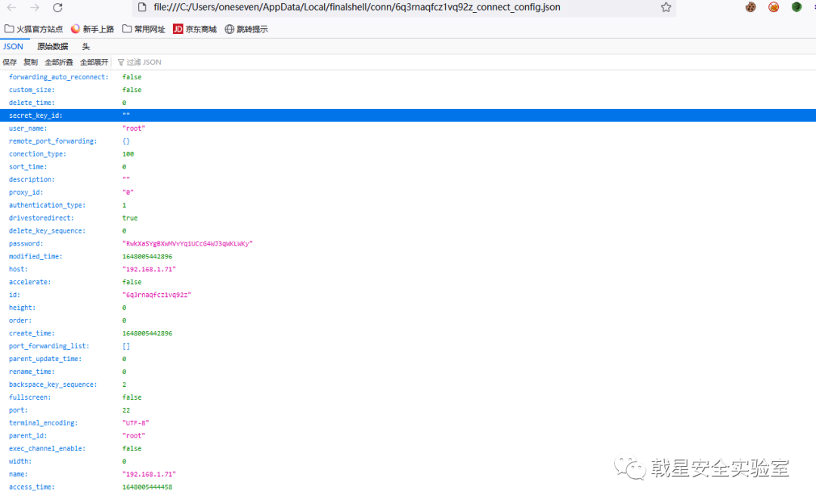Select the user_name key

28,128
